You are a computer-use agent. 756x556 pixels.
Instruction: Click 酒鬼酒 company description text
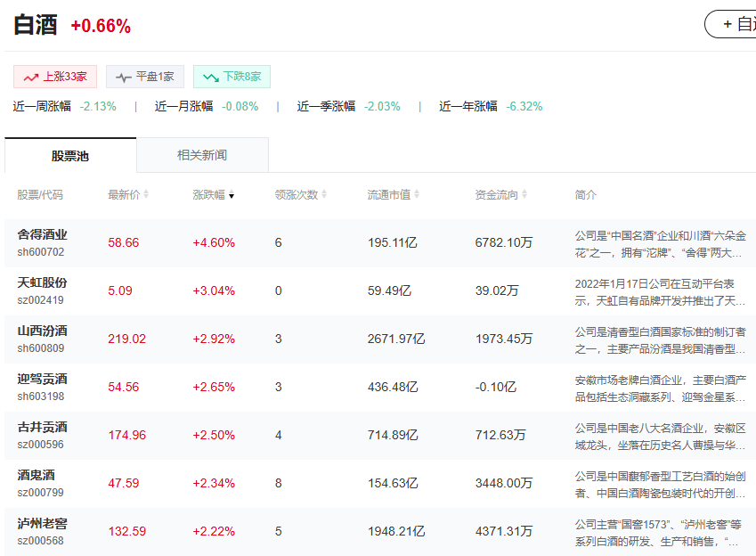click(660, 485)
